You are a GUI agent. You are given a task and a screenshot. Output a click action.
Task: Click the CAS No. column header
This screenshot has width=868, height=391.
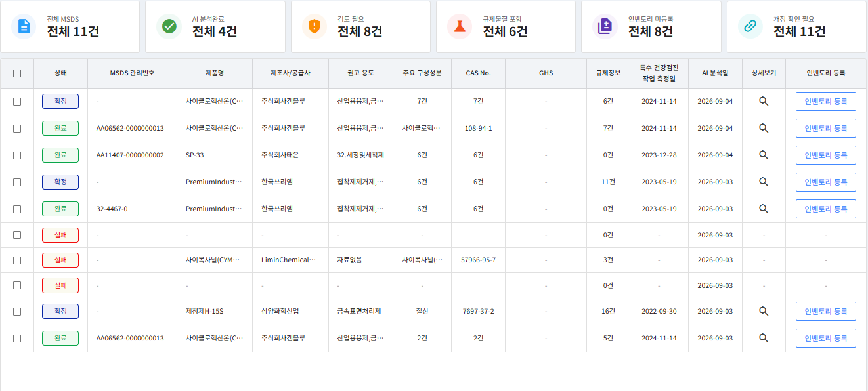coord(479,73)
